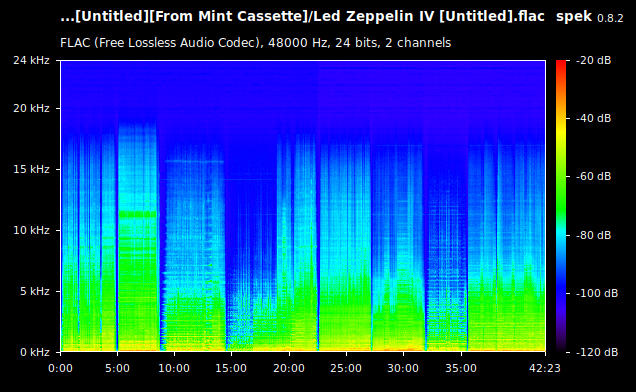Click the FLAC codec description line
636x392 pixels.
click(x=256, y=43)
